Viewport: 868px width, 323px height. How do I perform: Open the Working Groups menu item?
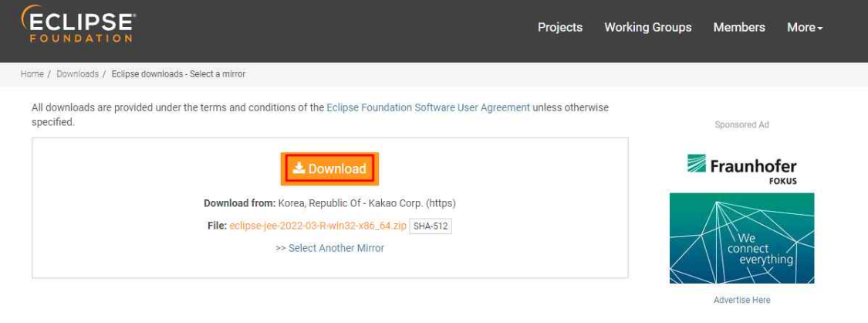(647, 27)
